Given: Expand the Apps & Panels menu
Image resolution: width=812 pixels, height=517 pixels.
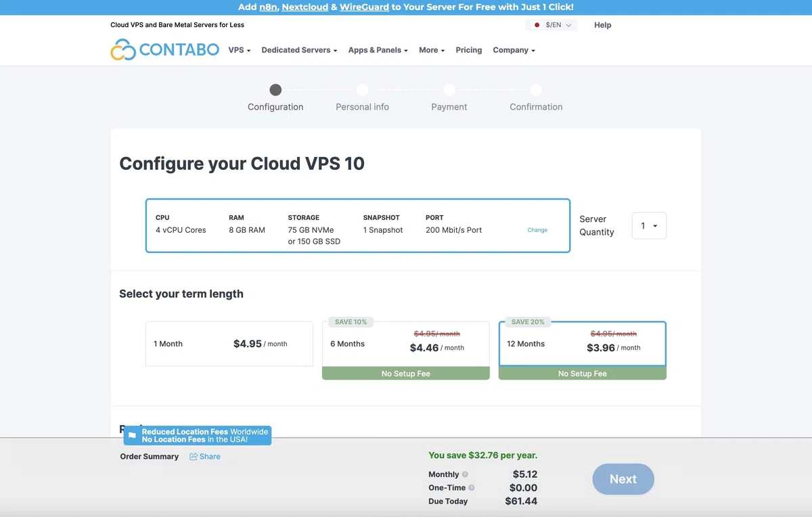Looking at the screenshot, I should (378, 50).
